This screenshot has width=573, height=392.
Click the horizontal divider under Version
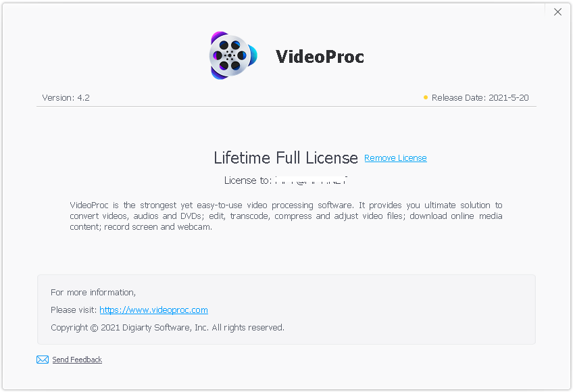pyautogui.click(x=286, y=106)
